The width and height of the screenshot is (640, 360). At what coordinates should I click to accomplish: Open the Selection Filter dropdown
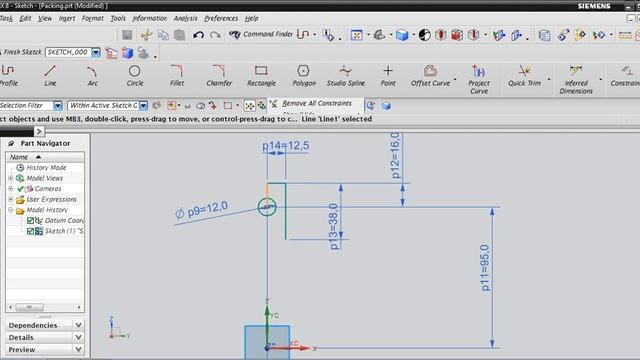click(58, 106)
